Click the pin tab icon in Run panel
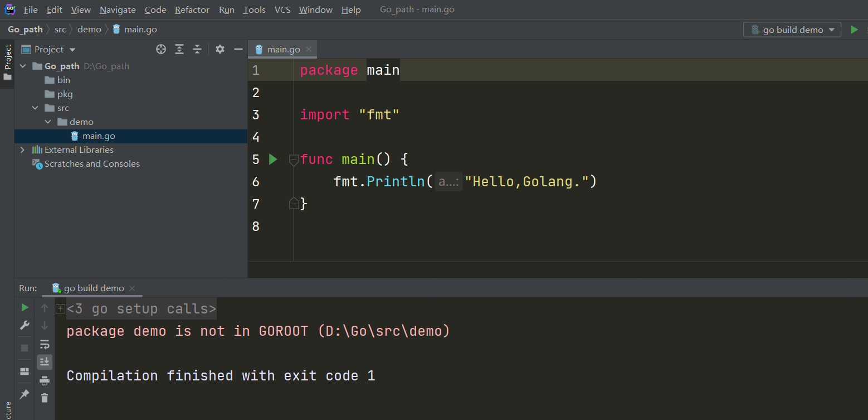 25,394
